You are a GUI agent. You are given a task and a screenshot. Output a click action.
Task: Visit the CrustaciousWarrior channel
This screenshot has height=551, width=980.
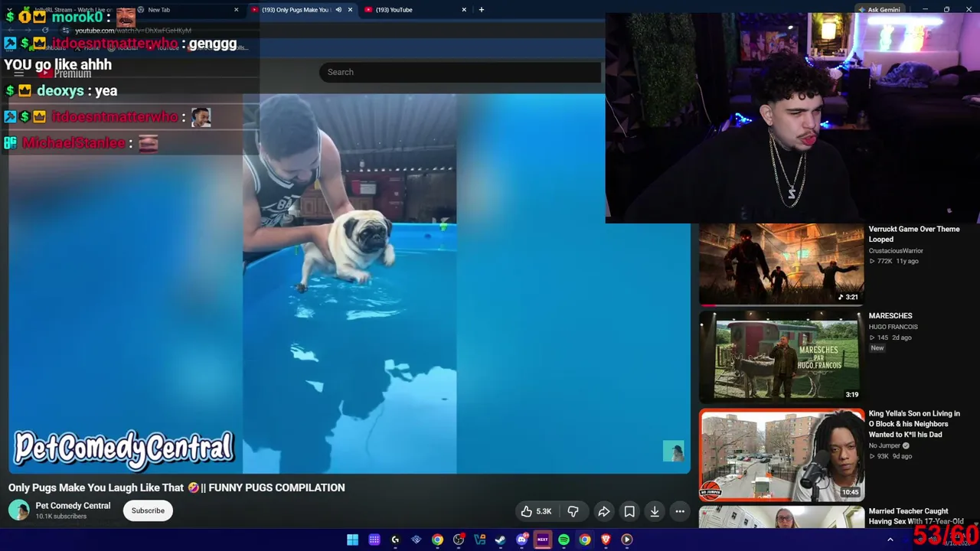pos(896,251)
